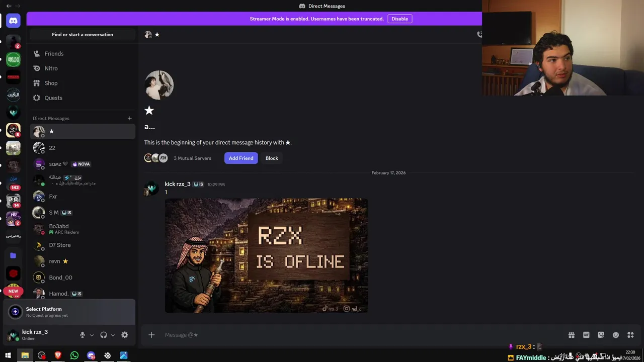Open ★ profile picture at conversation top
Viewport: 644px width, 362px height.
point(159,85)
